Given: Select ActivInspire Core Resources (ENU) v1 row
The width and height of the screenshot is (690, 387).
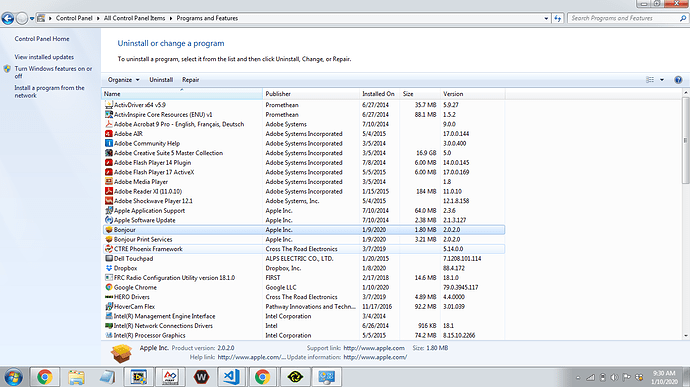Looking at the screenshot, I should [x=304, y=114].
